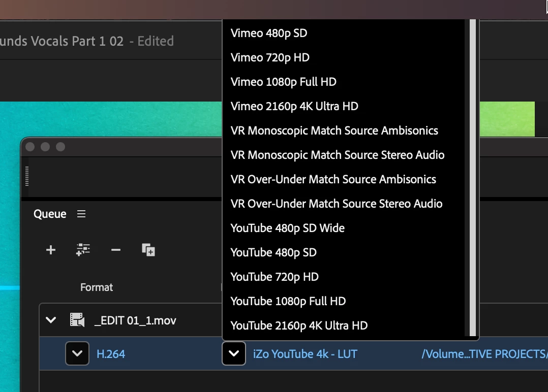Viewport: 548px width, 392px height.
Task: Click Add Source plus icon
Action: [x=51, y=250]
